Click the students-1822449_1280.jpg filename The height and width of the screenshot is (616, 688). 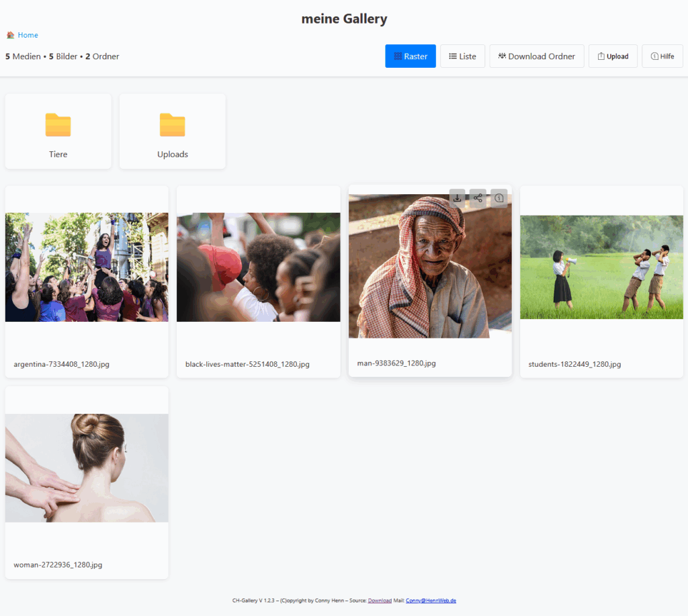coord(574,364)
